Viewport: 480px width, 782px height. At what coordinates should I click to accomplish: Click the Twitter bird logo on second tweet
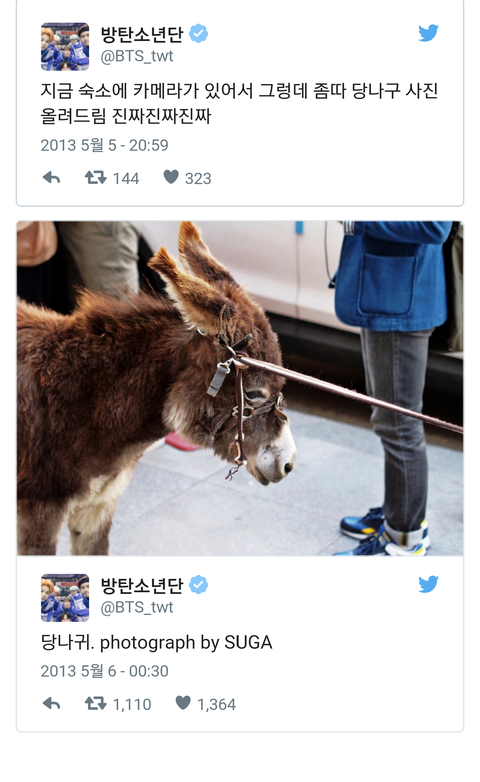click(428, 584)
